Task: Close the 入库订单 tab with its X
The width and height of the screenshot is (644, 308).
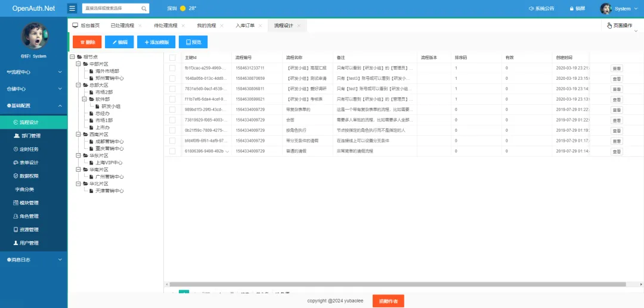Action: coord(261,26)
